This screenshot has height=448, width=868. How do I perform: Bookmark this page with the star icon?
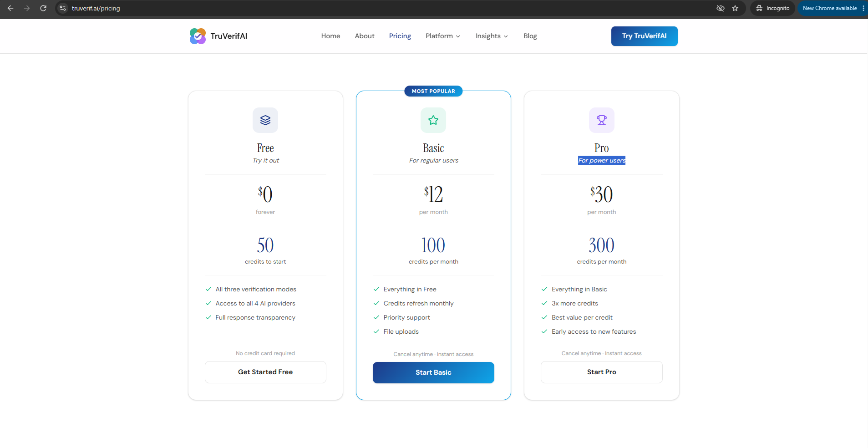pos(735,8)
